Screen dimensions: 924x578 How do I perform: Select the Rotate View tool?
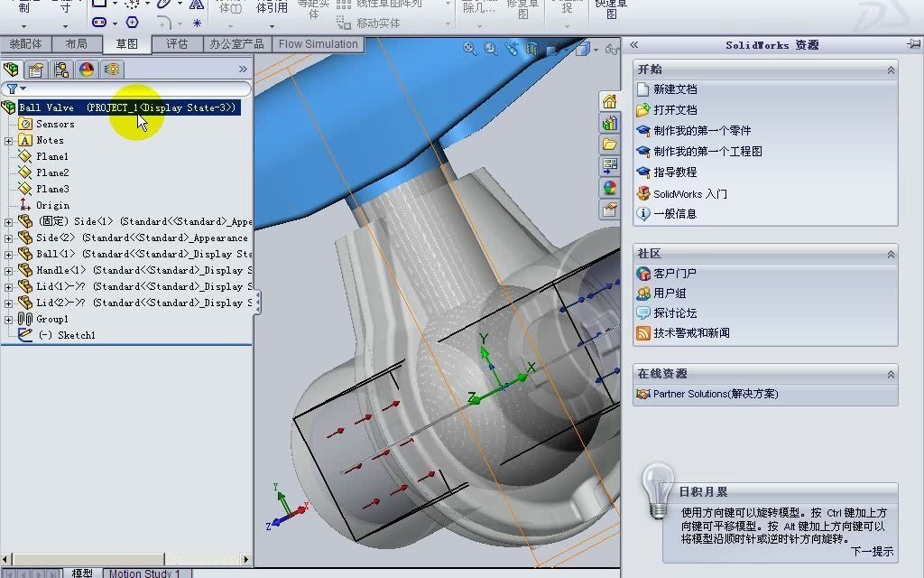512,49
